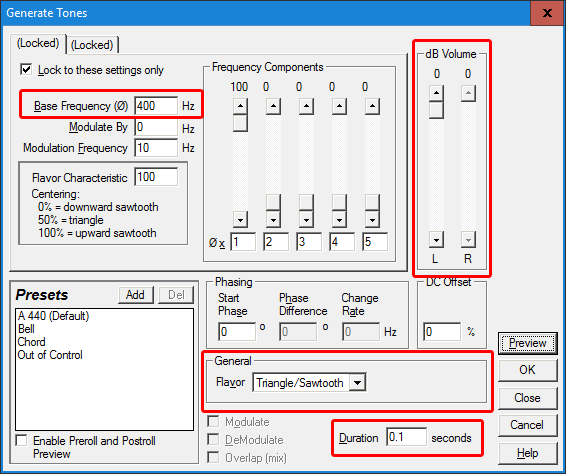Viewport: 566px width, 474px height.
Task: Click into the Duration seconds field
Action: coord(406,437)
